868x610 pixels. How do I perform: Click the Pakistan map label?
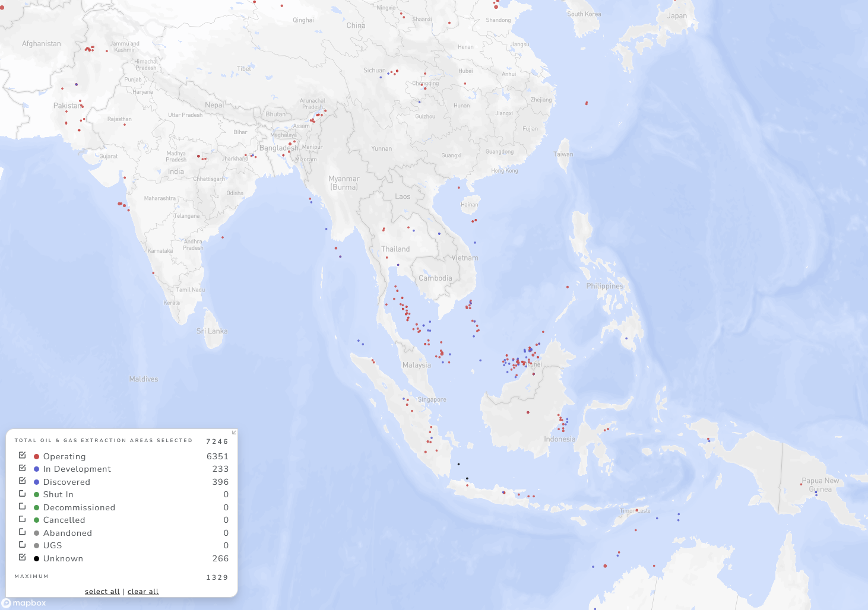68,106
